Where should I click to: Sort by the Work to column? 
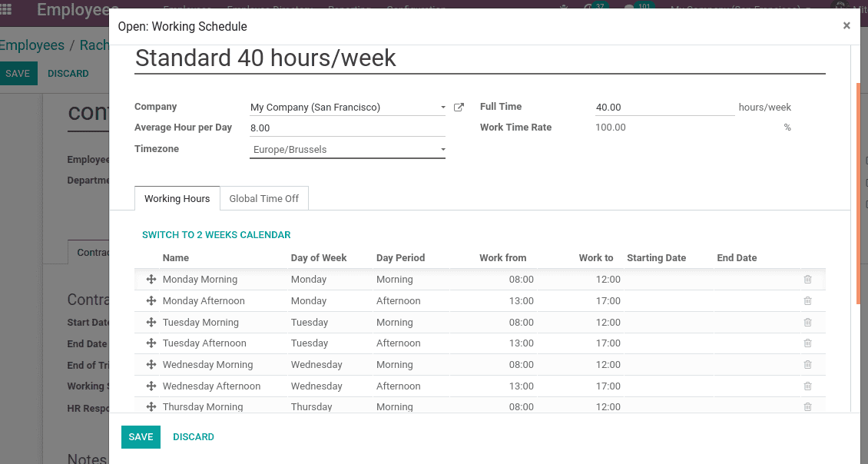[595, 258]
